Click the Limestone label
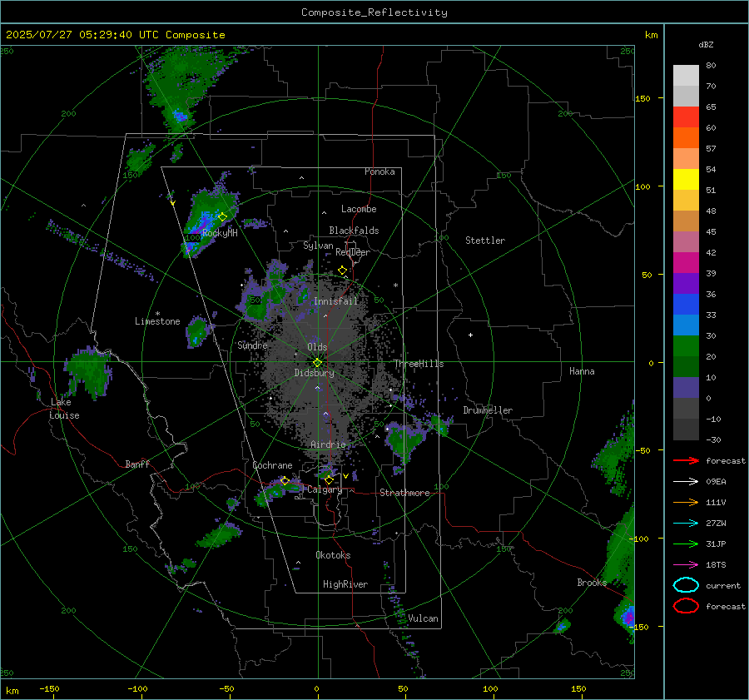The image size is (749, 700). click(x=157, y=321)
